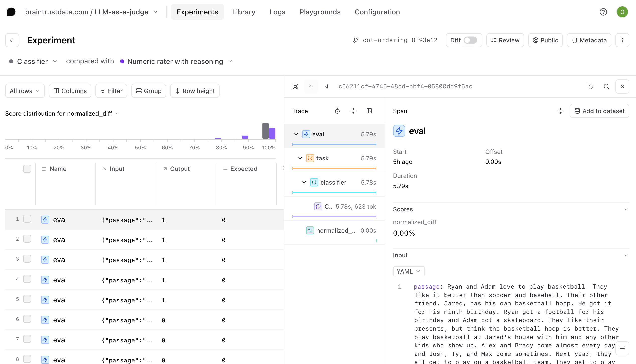Click the purple 100% histogram bar
This screenshot has height=364, width=636.
(272, 133)
